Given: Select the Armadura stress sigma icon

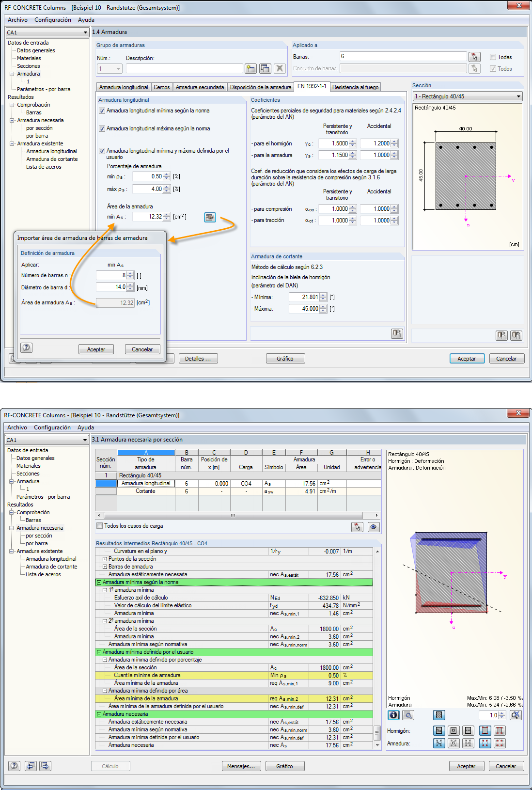Looking at the screenshot, I should click(454, 743).
